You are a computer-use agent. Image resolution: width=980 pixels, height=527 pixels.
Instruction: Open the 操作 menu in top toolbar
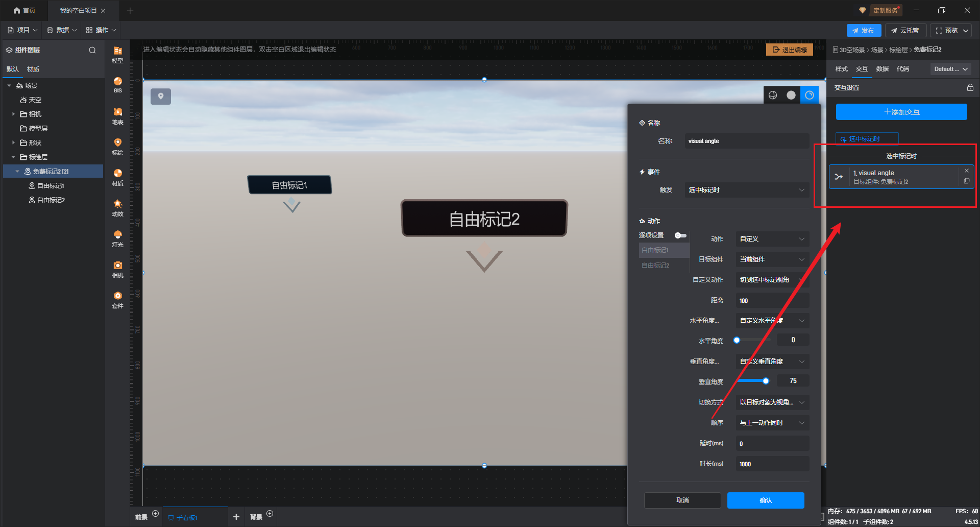click(101, 30)
